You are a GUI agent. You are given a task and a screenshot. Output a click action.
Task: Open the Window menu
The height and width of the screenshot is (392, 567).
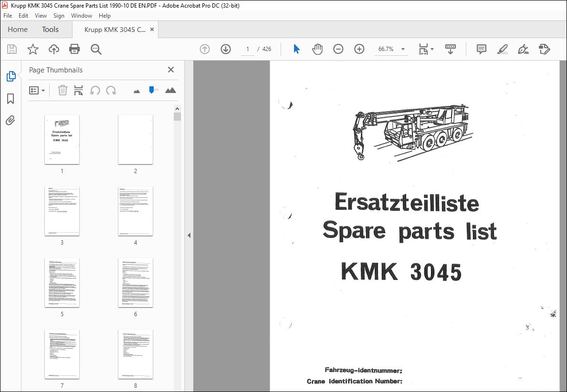coord(81,16)
